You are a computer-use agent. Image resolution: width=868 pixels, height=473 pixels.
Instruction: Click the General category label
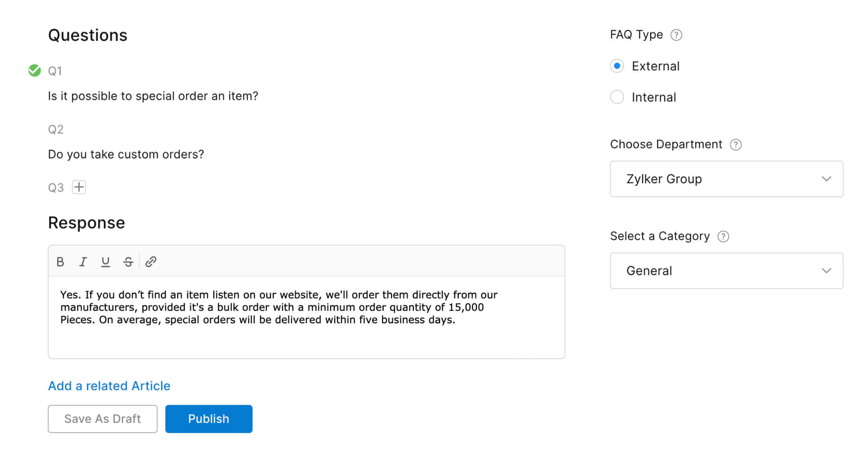tap(648, 270)
